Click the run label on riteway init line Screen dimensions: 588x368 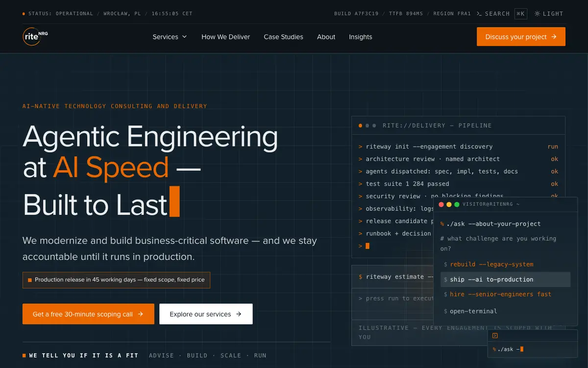(553, 147)
